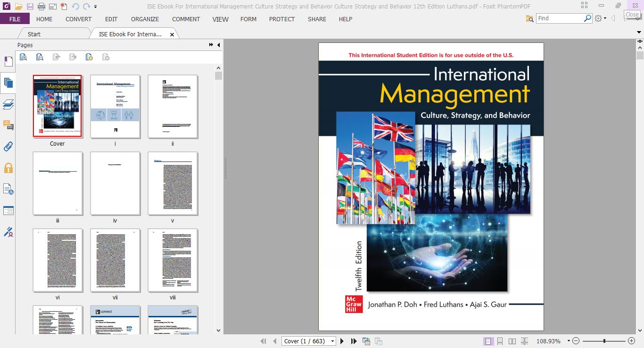Click the zoom slider handle
The width and height of the screenshot is (644, 348).
[x=604, y=341]
